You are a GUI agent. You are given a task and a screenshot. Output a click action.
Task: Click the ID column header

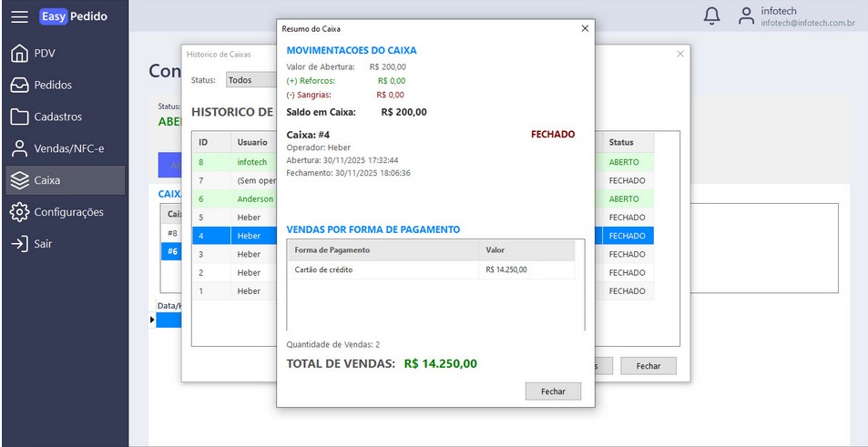click(211, 142)
